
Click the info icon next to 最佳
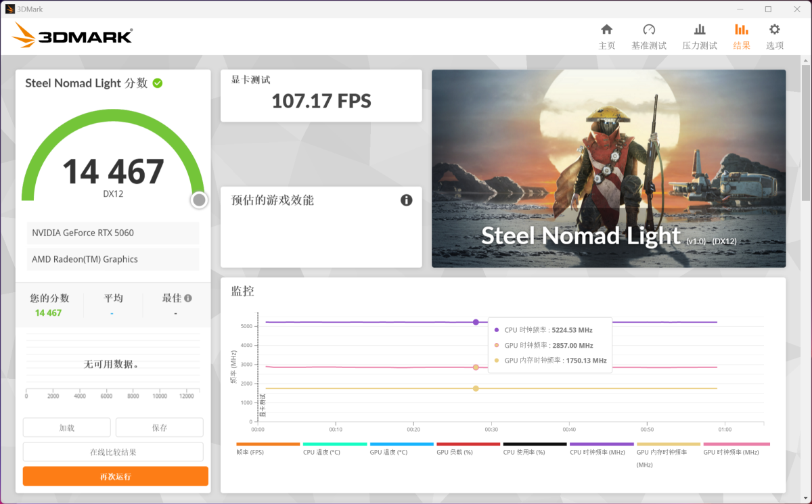(188, 298)
